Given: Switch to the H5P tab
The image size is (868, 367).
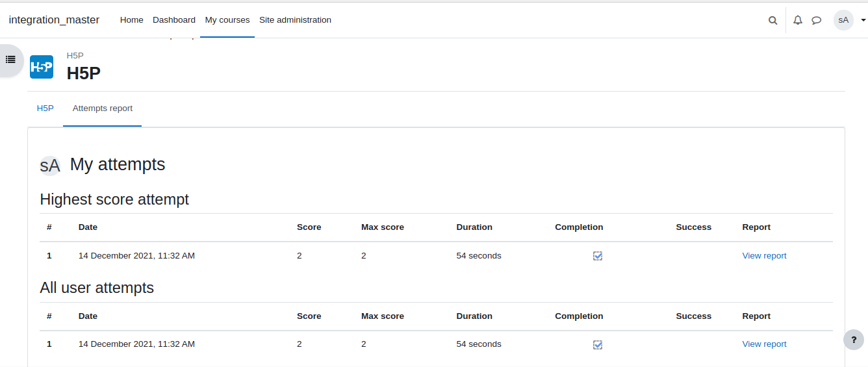Looking at the screenshot, I should [45, 108].
